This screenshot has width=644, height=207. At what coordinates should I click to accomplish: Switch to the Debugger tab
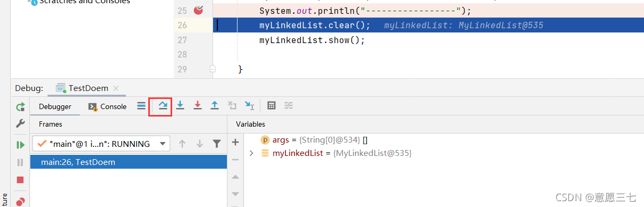[55, 106]
